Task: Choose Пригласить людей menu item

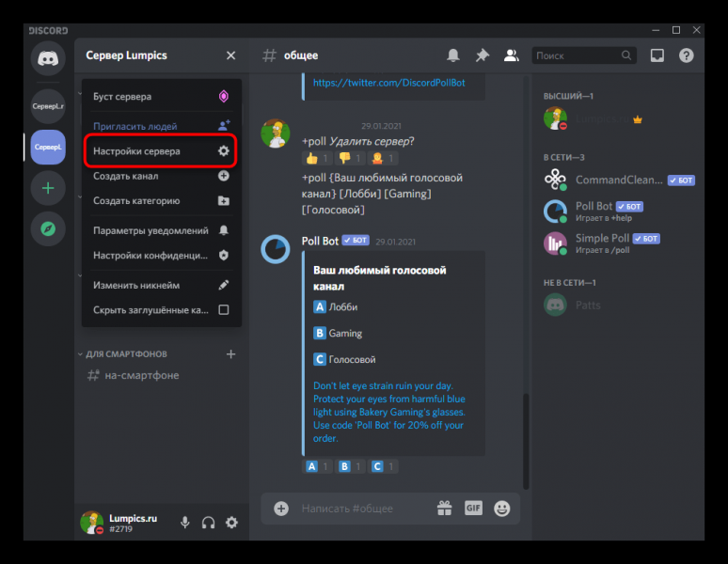Action: (162, 126)
